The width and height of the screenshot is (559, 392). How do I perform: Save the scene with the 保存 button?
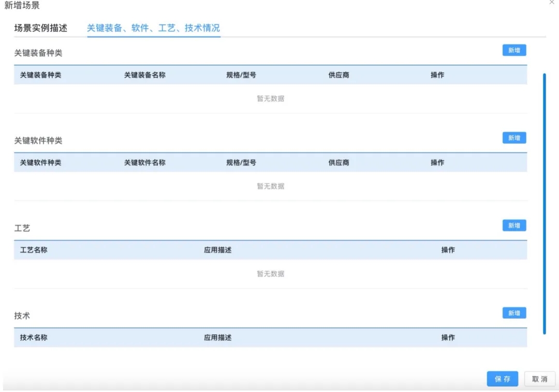tap(502, 379)
